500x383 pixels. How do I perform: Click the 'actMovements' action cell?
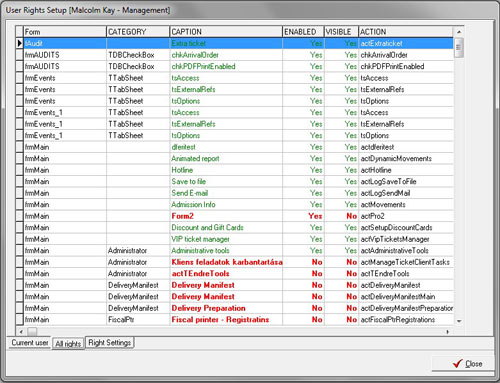click(x=406, y=204)
